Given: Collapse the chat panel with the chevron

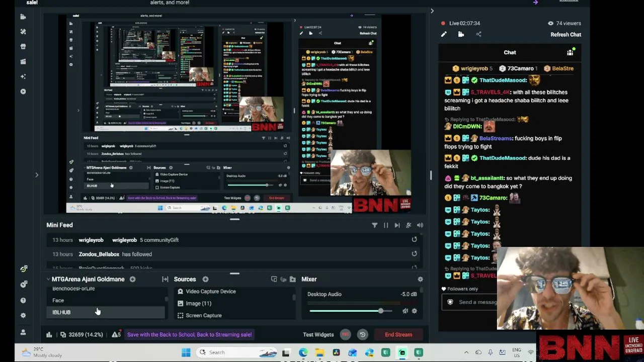Looking at the screenshot, I should coord(432,11).
